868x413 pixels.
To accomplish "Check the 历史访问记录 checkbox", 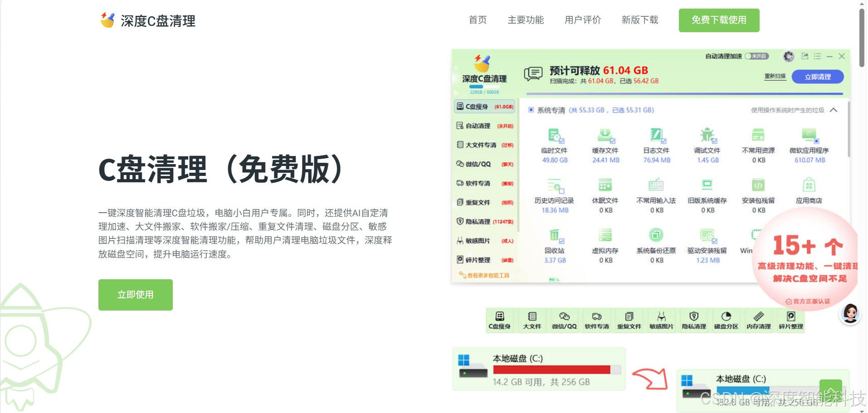I will pos(561,191).
